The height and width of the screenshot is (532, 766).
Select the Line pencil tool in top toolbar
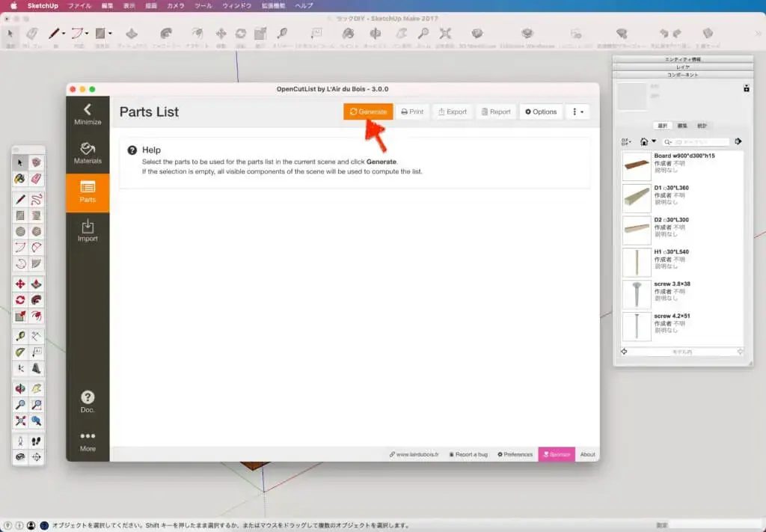pos(54,34)
